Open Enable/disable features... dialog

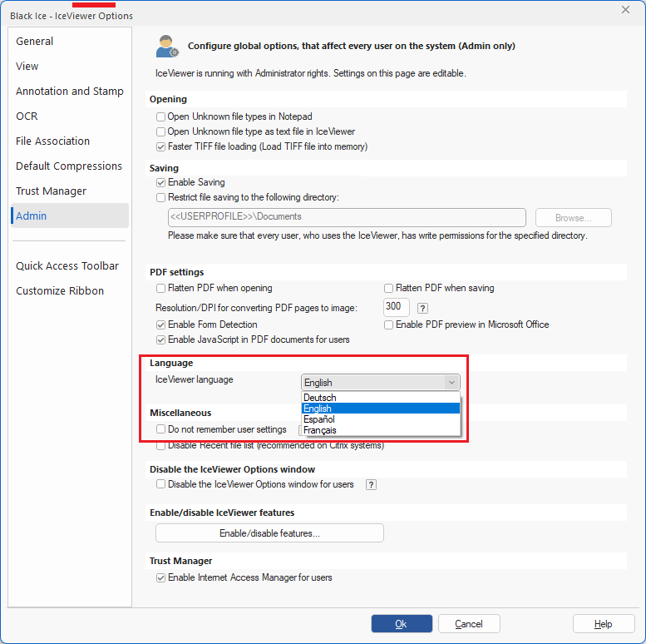point(269,533)
